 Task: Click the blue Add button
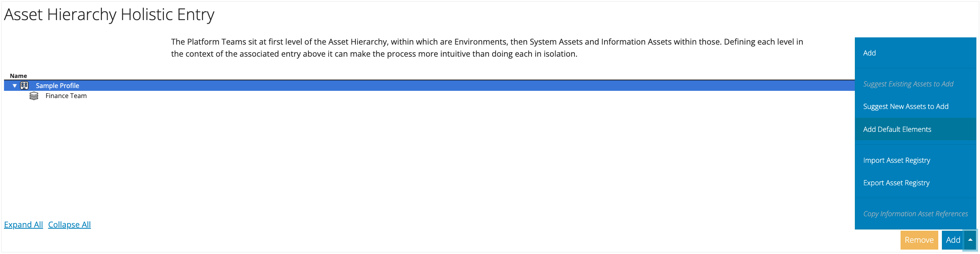(953, 240)
